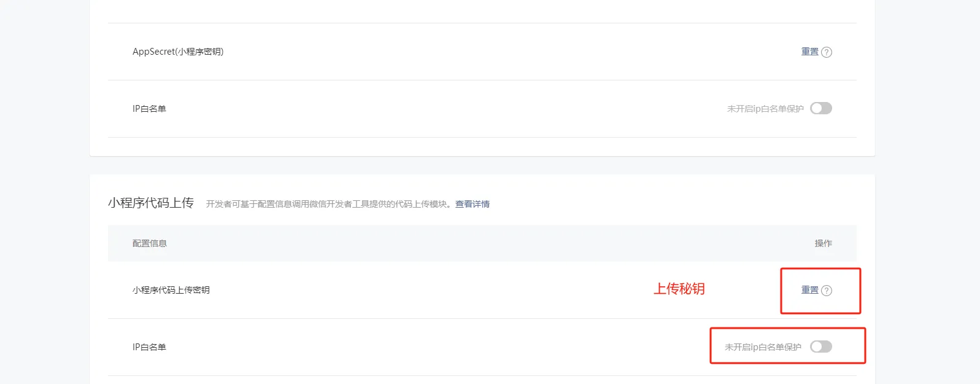The height and width of the screenshot is (384, 980).
Task: Click the 操作 column header
Action: (x=824, y=243)
